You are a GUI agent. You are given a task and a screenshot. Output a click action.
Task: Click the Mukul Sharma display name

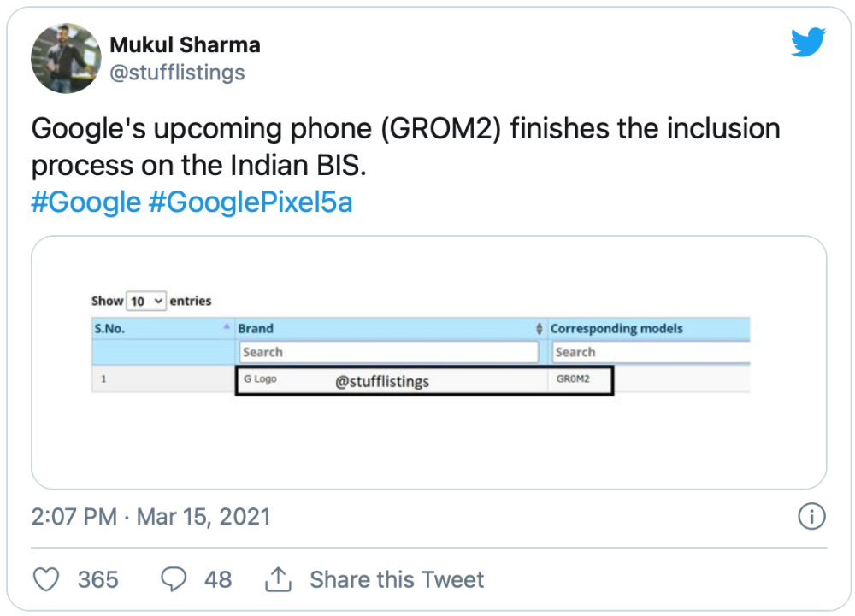(185, 44)
